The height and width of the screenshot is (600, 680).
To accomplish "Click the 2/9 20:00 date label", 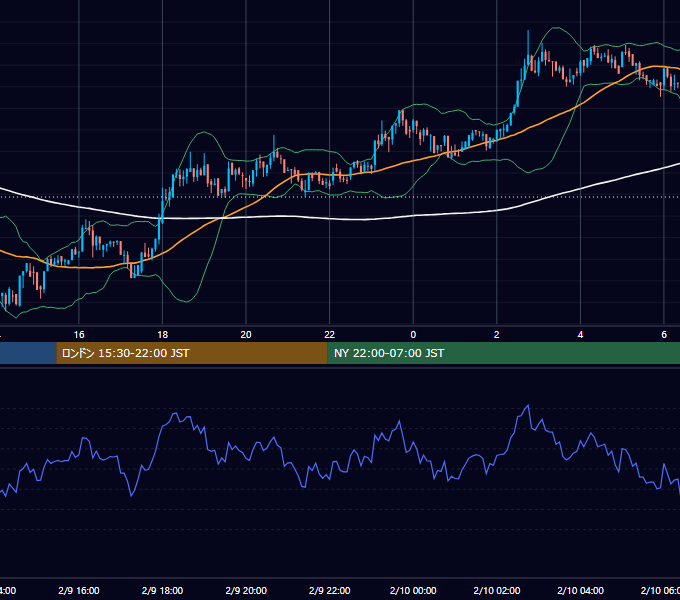I will [246, 590].
